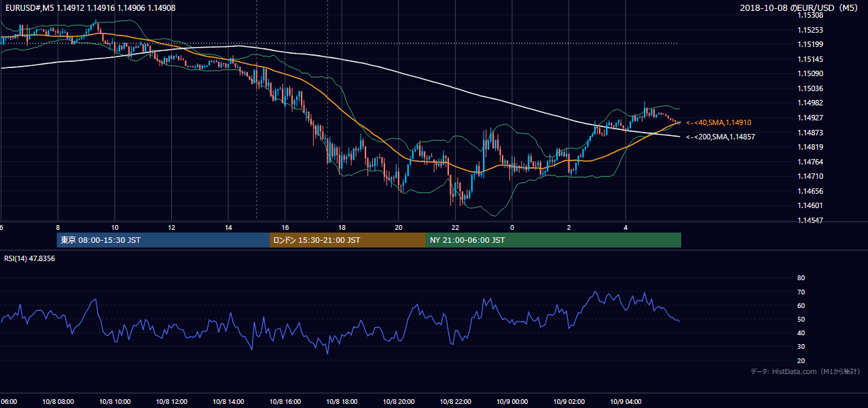Click price axis label 1.14982
The image size is (868, 408).
810,103
